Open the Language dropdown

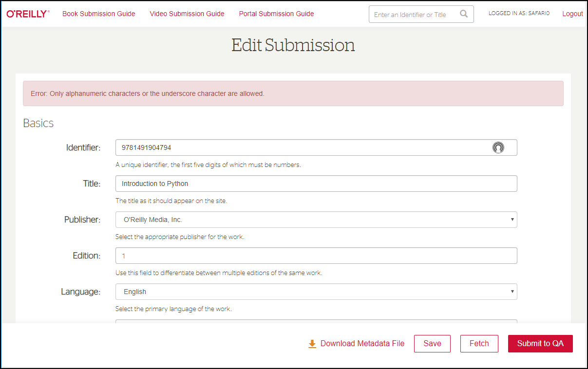(316, 292)
